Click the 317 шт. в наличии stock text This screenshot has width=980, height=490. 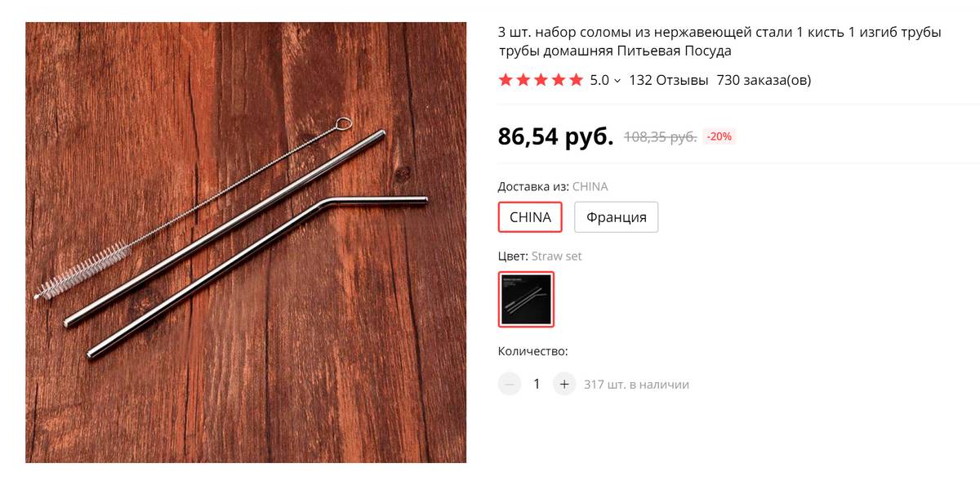tap(636, 384)
